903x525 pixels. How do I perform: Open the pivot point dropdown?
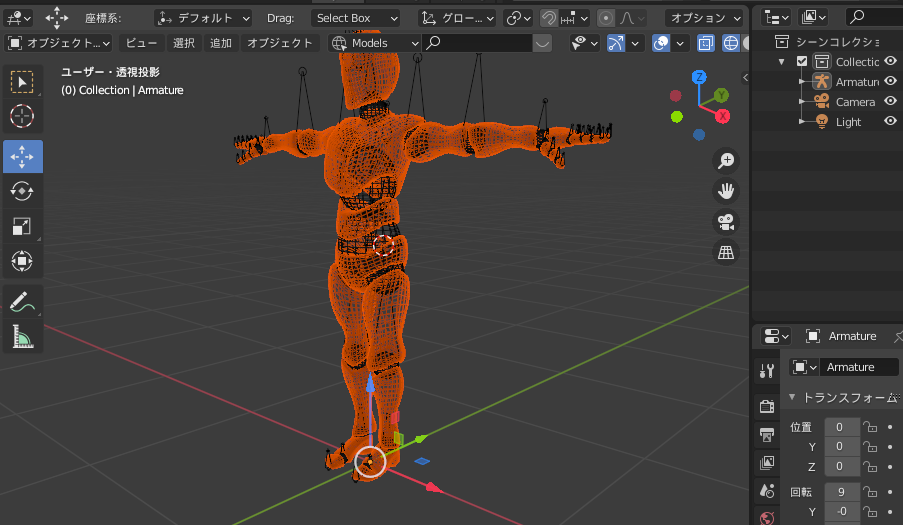(518, 18)
